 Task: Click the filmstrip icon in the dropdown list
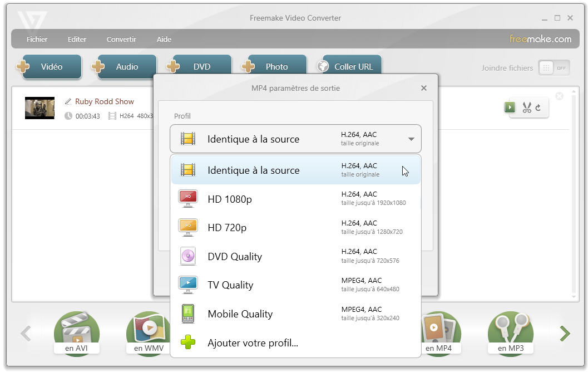[x=188, y=170]
